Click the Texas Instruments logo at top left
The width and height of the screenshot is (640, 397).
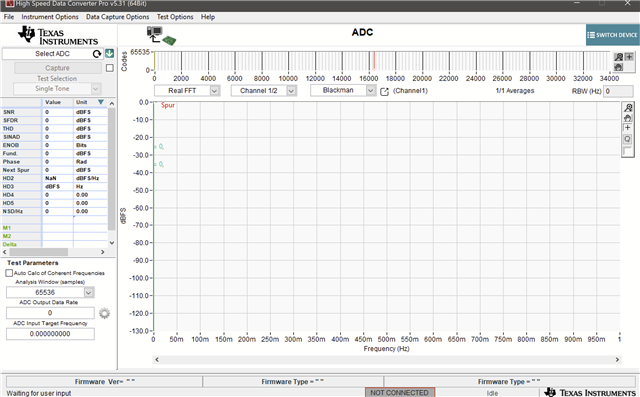tap(58, 36)
